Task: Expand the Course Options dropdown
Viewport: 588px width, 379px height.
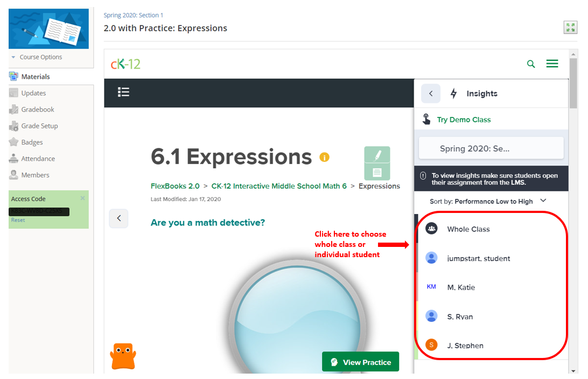Action: [37, 57]
